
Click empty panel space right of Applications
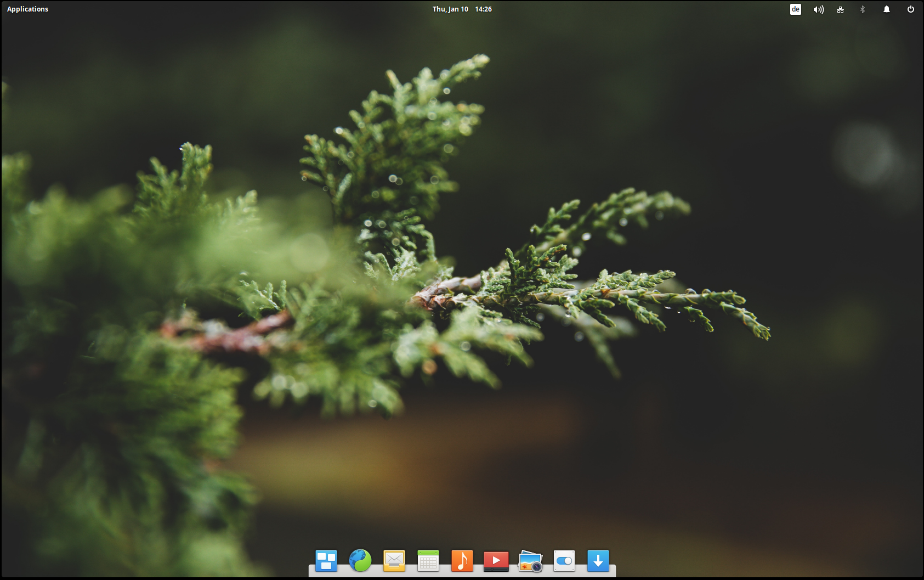click(219, 9)
